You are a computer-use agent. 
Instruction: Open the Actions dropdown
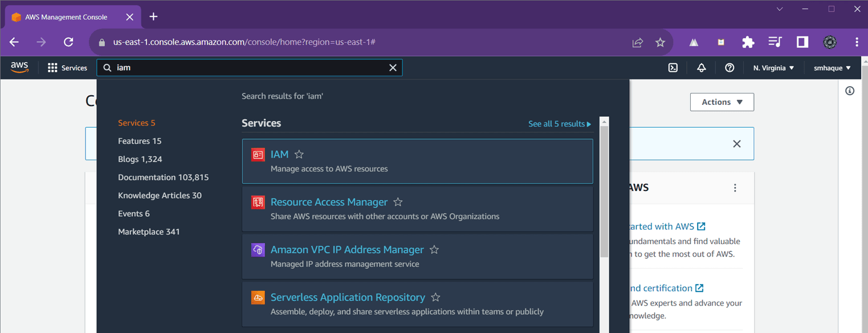point(722,102)
